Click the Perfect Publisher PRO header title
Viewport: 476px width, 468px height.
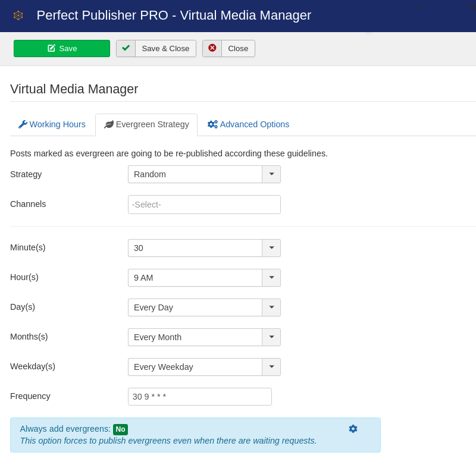174,15
